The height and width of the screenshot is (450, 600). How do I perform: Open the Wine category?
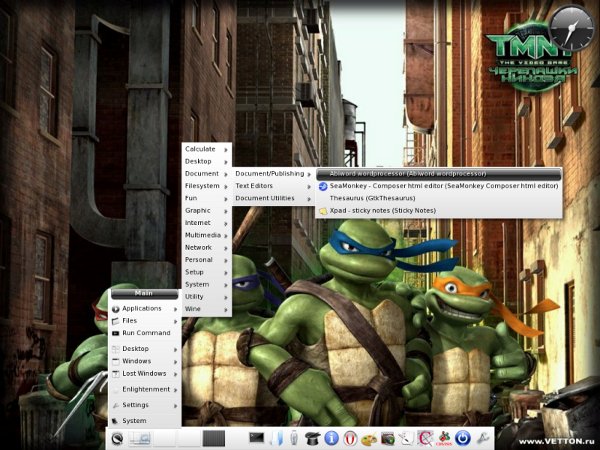[207, 309]
